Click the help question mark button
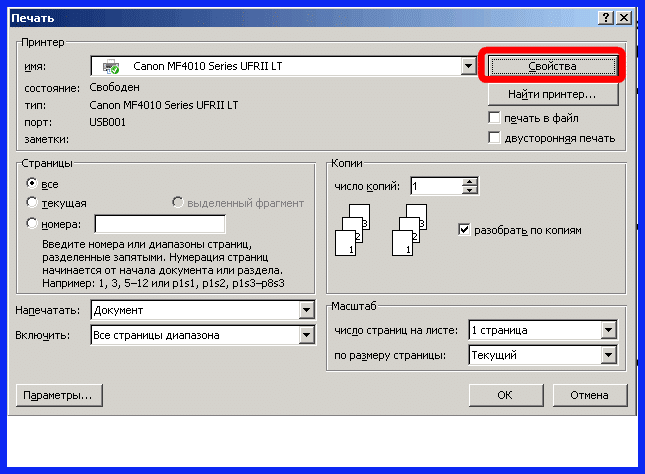The height and width of the screenshot is (474, 645). pyautogui.click(x=606, y=18)
